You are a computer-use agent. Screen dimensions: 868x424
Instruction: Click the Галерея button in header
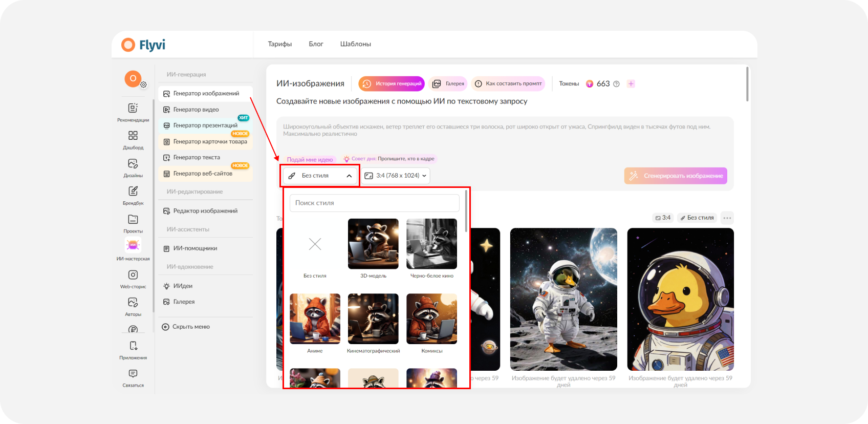pos(448,83)
